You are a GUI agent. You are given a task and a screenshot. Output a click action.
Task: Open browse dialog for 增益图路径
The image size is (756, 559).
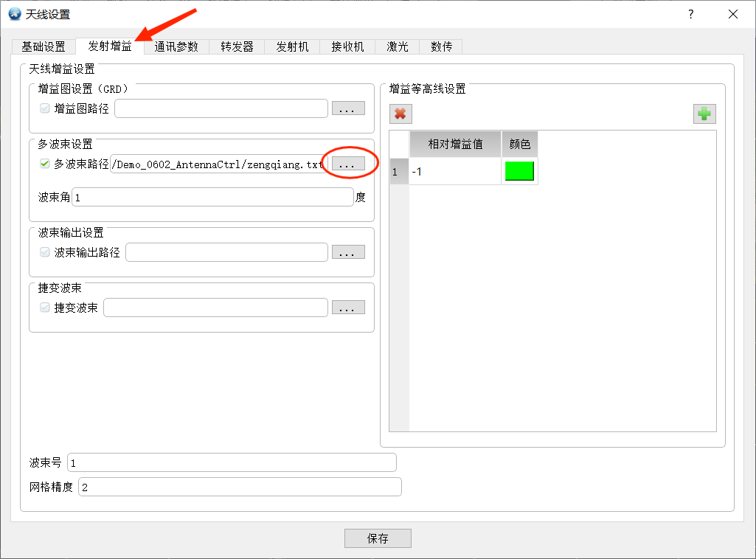(348, 108)
